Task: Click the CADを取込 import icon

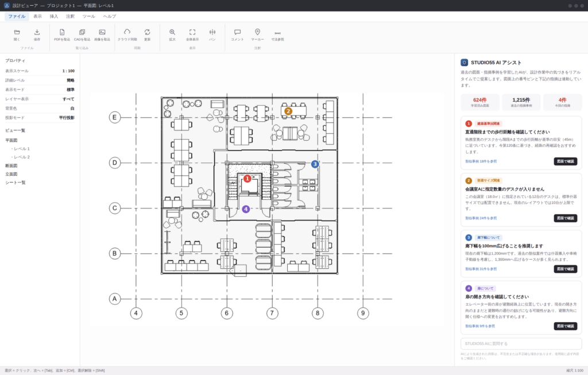Action: (x=82, y=32)
